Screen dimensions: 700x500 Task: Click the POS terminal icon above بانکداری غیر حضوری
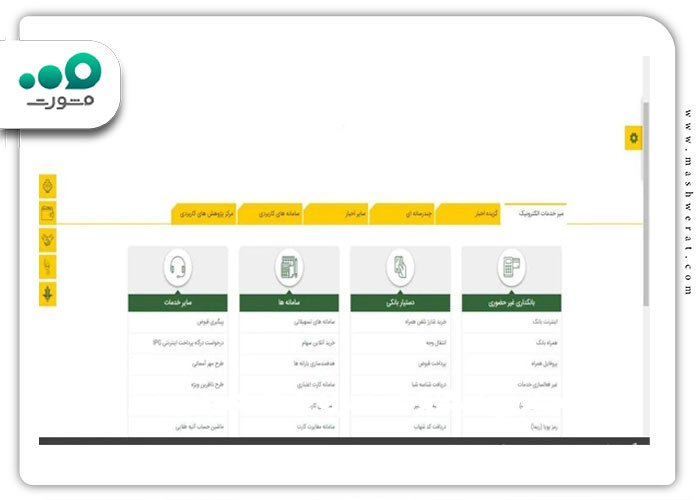point(511,267)
